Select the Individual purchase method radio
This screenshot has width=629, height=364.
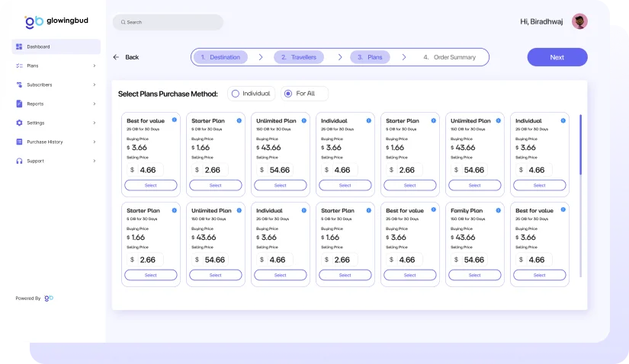click(236, 94)
